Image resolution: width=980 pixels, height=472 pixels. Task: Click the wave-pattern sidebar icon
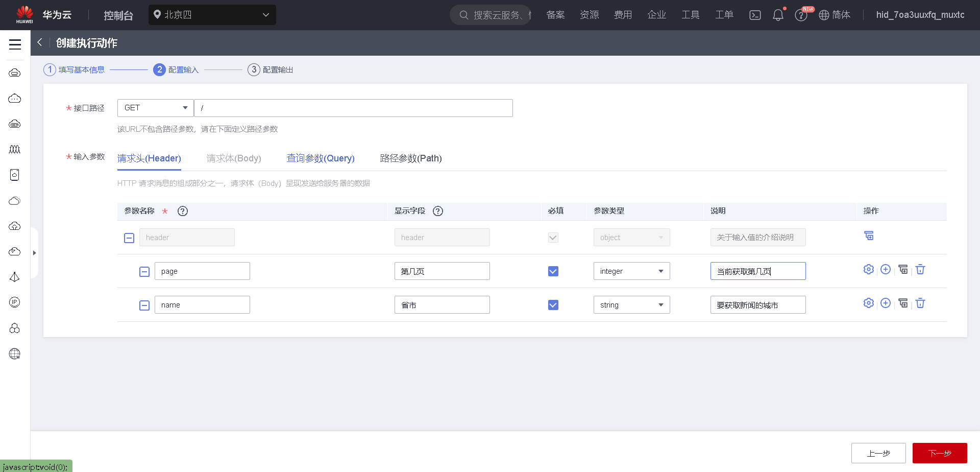coord(15,149)
